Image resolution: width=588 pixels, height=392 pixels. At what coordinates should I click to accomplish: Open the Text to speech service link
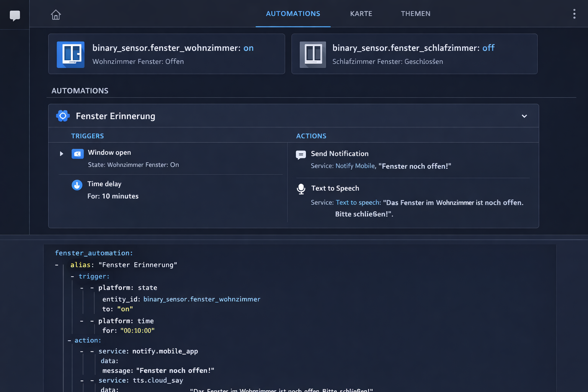(357, 202)
